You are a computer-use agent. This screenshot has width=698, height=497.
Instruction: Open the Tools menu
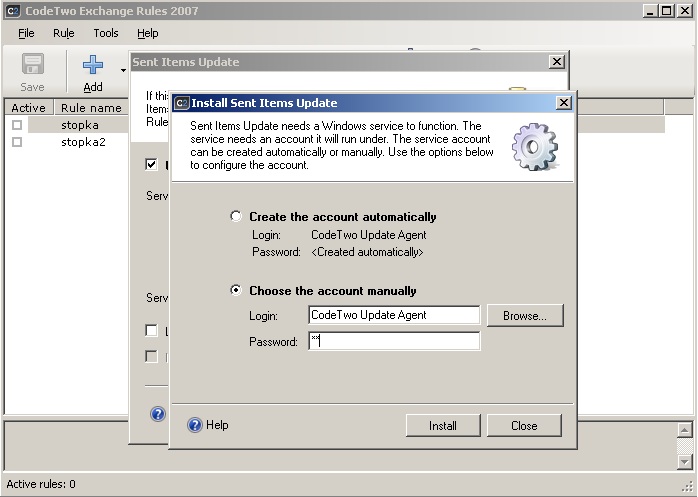click(106, 33)
